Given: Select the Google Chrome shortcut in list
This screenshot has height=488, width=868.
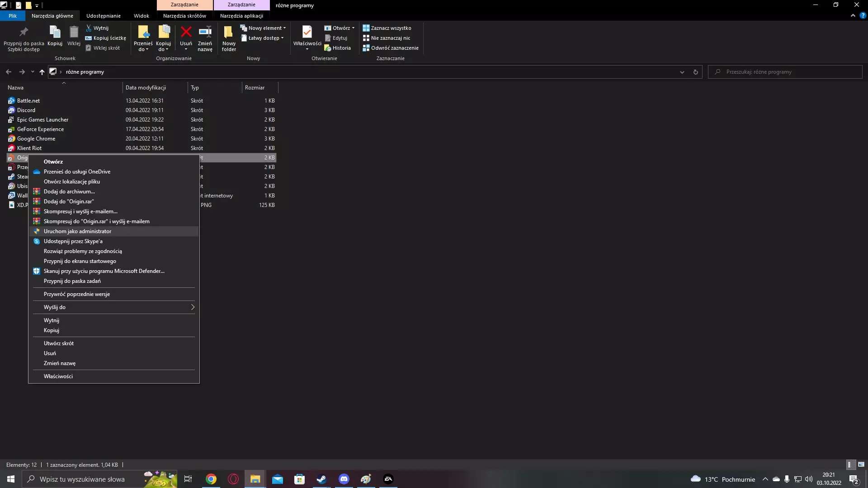Looking at the screenshot, I should pyautogui.click(x=36, y=139).
